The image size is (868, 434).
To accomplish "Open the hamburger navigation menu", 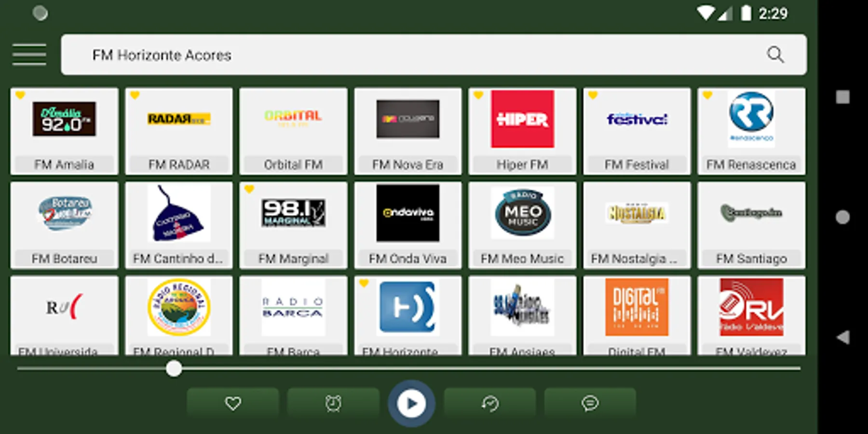I will pos(29,54).
